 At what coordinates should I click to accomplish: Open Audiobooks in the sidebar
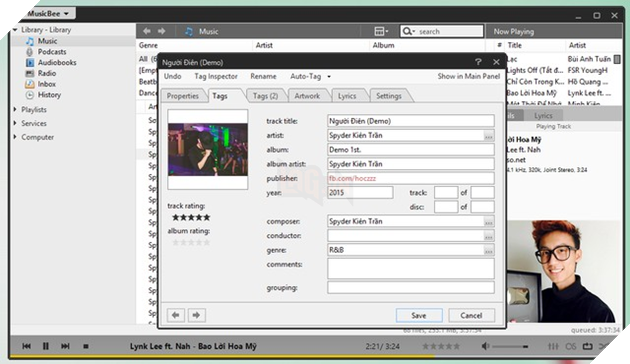click(57, 63)
